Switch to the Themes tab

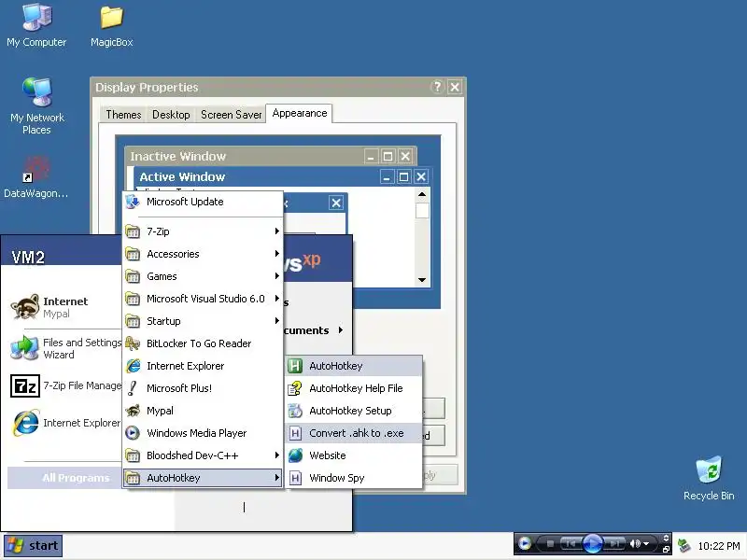pyautogui.click(x=123, y=115)
